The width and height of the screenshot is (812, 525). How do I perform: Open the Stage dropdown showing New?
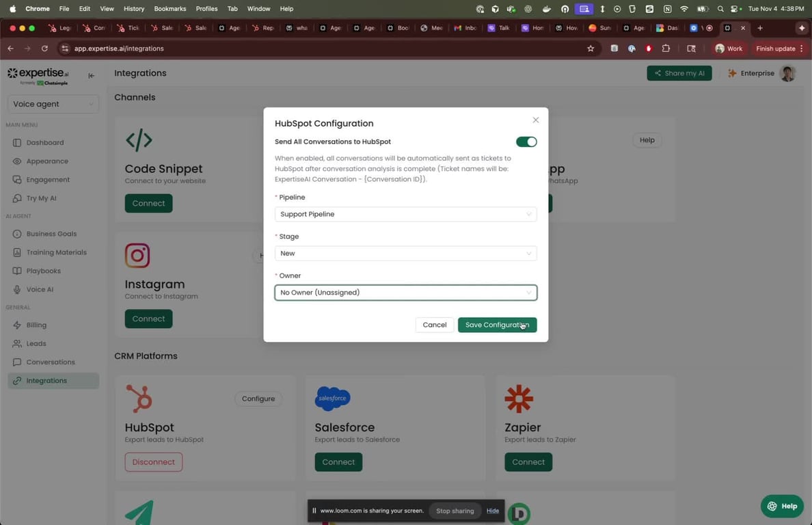pos(405,253)
